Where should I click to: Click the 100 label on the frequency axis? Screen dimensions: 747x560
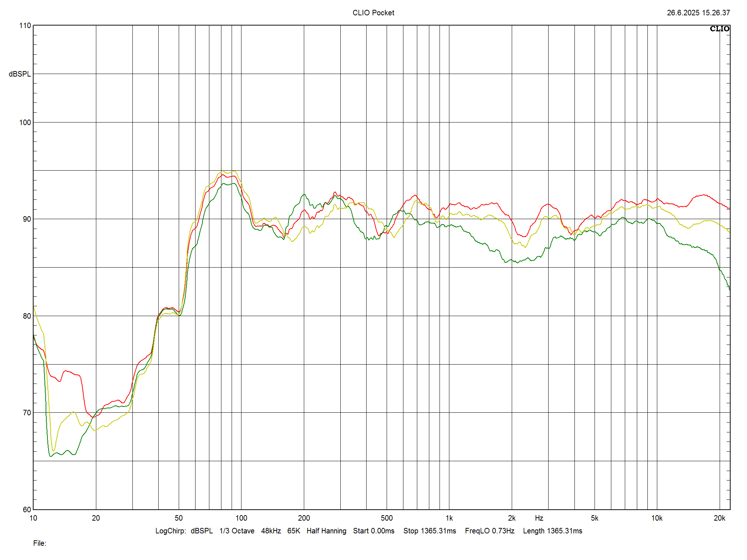pyautogui.click(x=241, y=518)
